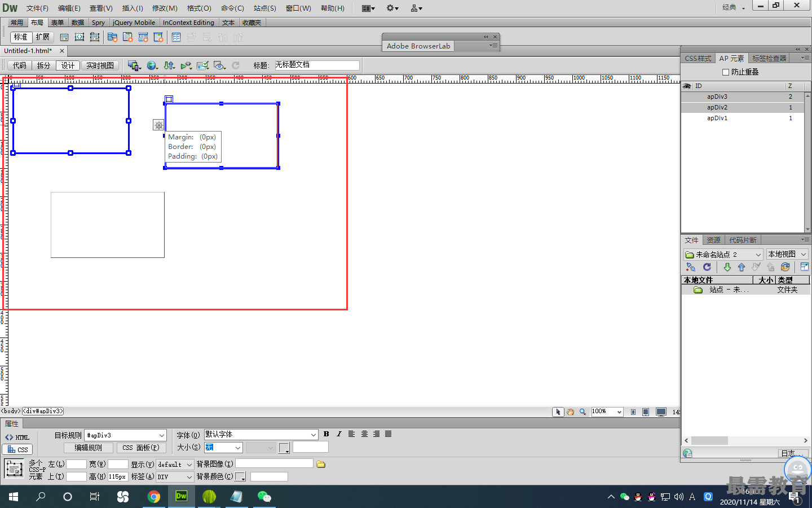The image size is (812, 508).
Task: Open the file management arrows icon
Action: tap(169, 65)
